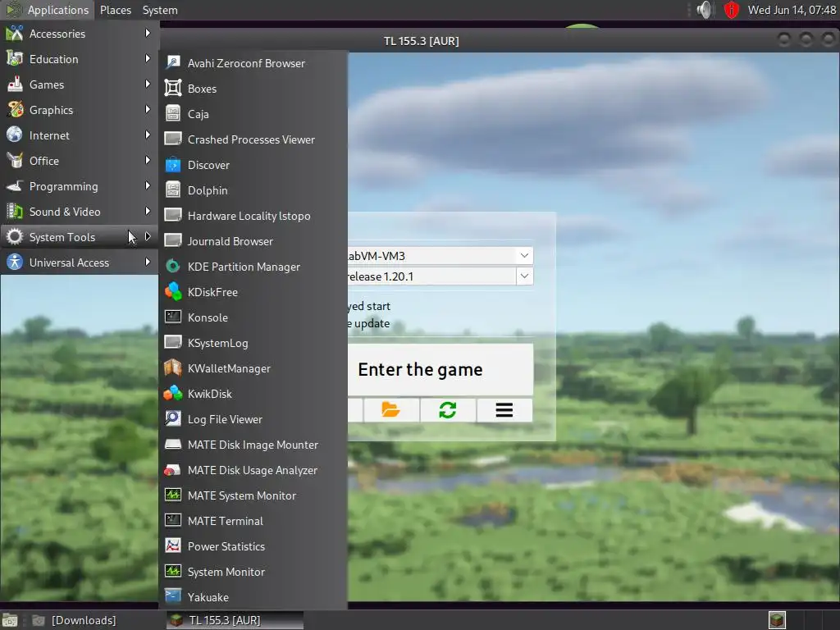Open Log File Viewer
This screenshot has width=840, height=630.
253,419
